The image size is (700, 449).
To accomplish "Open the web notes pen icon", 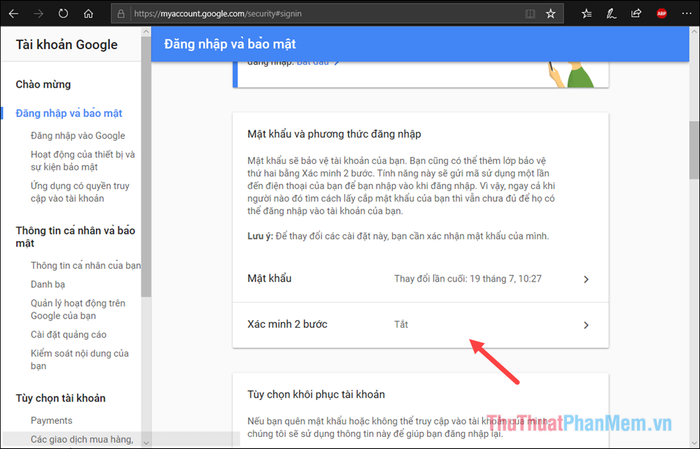I will click(x=611, y=14).
